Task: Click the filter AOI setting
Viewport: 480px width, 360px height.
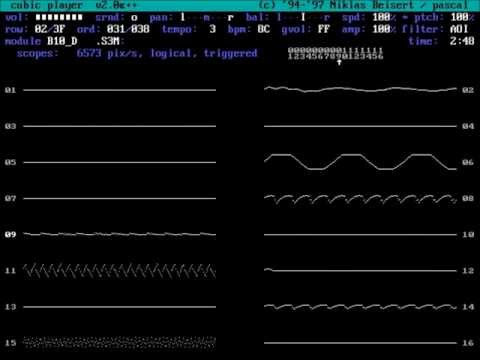Action: click(x=459, y=29)
